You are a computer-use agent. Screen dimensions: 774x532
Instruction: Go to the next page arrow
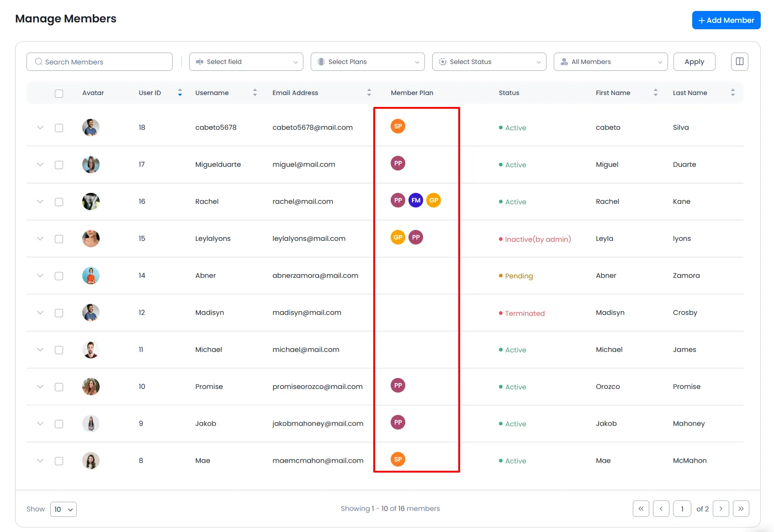click(721, 509)
